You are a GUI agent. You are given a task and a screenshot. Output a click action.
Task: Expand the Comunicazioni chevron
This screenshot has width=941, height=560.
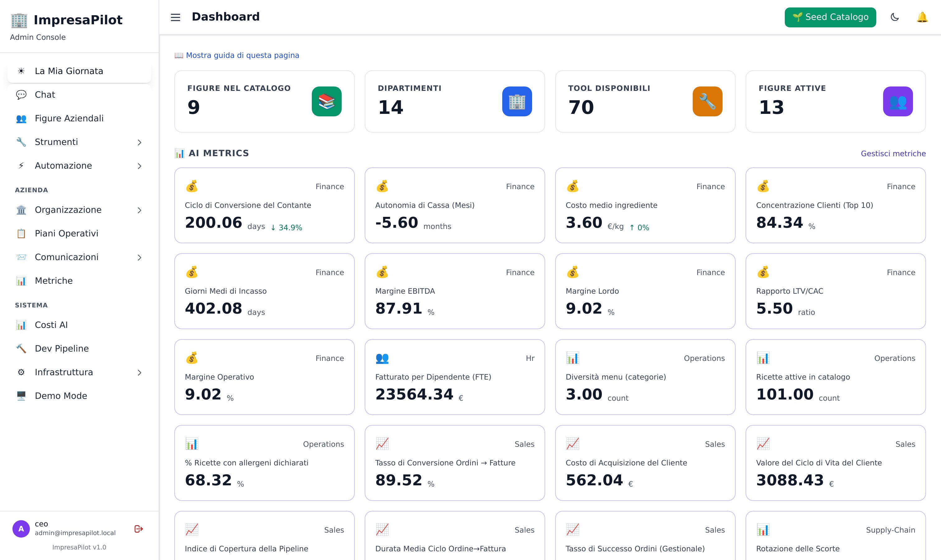139,257
